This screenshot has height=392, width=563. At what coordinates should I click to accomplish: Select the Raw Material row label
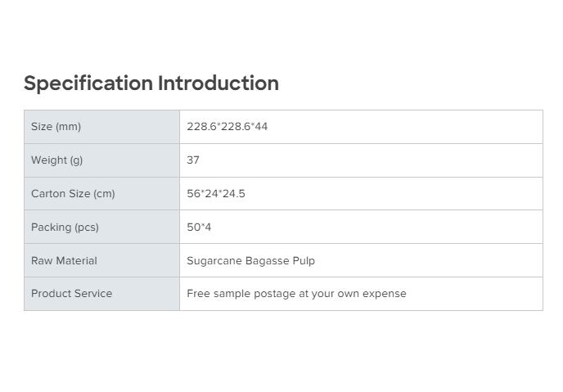pyautogui.click(x=64, y=261)
